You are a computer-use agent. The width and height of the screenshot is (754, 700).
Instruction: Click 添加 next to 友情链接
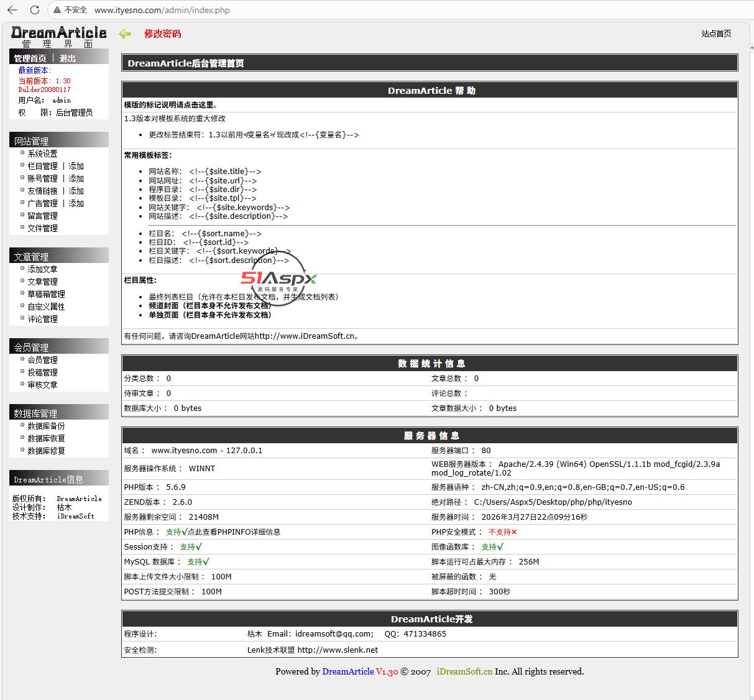click(76, 191)
